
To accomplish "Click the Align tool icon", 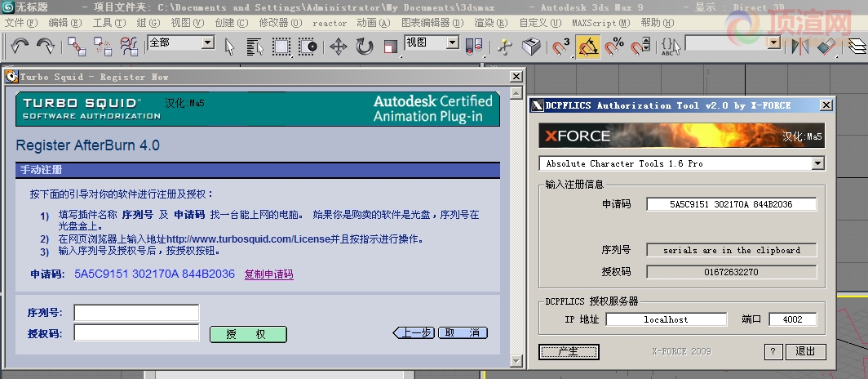I will tap(826, 46).
